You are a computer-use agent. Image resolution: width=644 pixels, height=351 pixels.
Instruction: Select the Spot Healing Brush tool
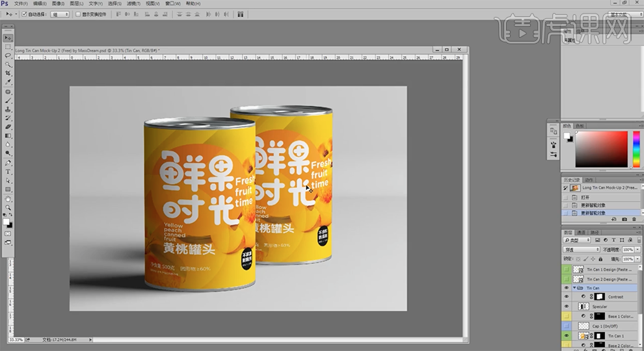(8, 92)
